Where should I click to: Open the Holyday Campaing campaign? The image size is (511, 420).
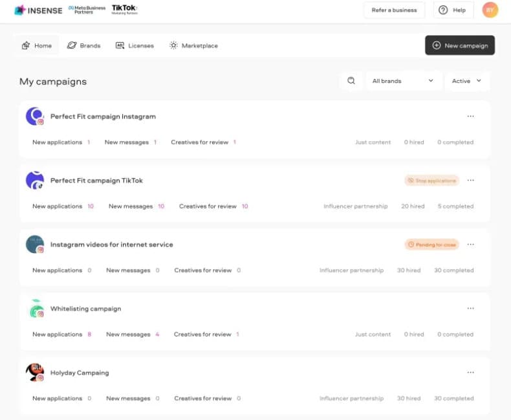click(x=80, y=373)
